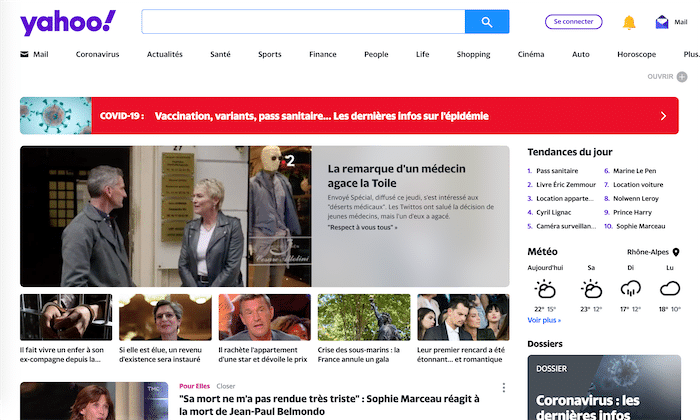Screen dimensions: 700x420
Task: Click inside the Yahoo search field
Action: tap(302, 22)
